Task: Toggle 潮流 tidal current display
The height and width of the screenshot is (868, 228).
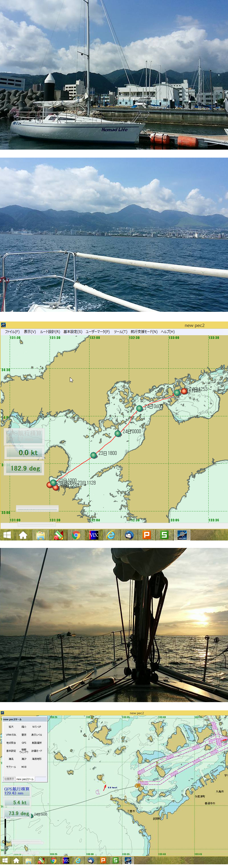Action: pos(11,759)
